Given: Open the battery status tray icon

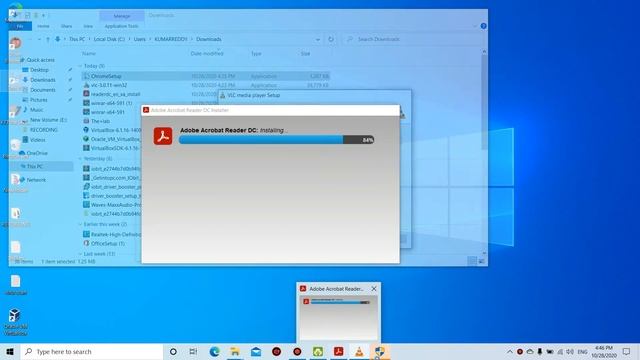Looking at the screenshot, I should click(x=550, y=351).
